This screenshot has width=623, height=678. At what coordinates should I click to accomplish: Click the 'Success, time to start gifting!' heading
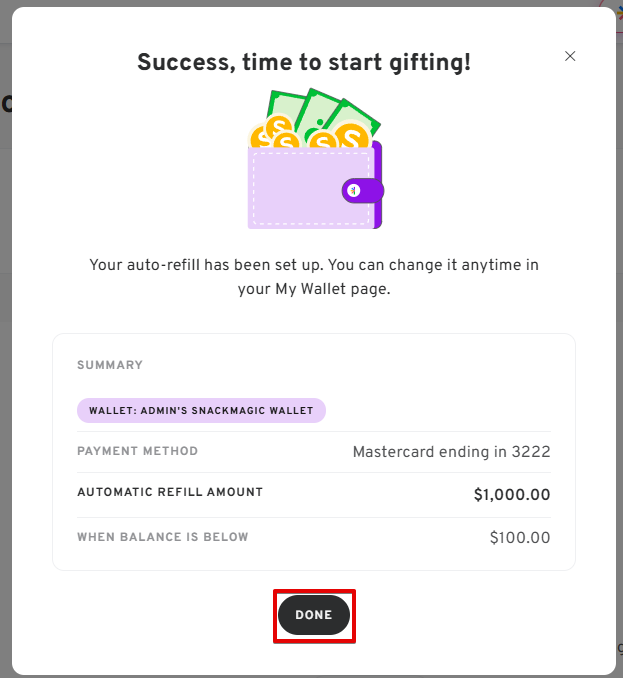coord(304,62)
